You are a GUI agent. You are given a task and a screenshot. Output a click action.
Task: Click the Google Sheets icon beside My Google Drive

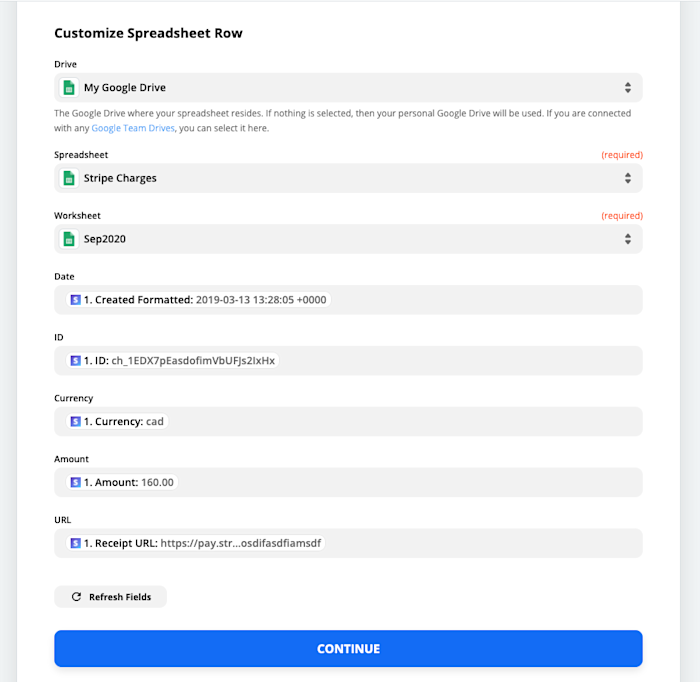tap(70, 88)
